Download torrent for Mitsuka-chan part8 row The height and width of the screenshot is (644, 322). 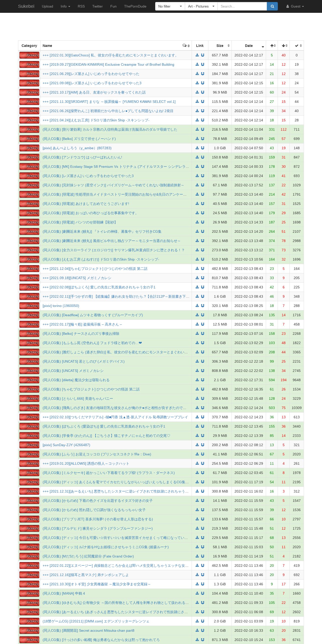pyautogui.click(x=197, y=630)
